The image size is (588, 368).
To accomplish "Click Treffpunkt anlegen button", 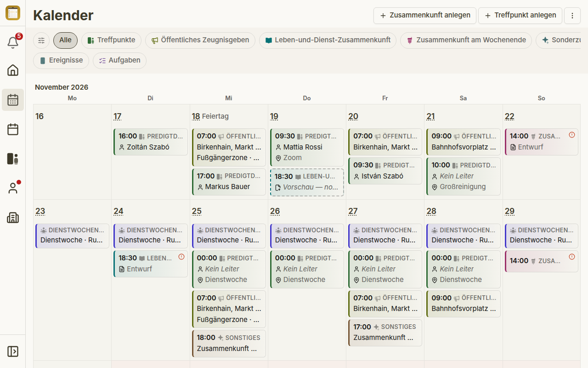I will (520, 15).
